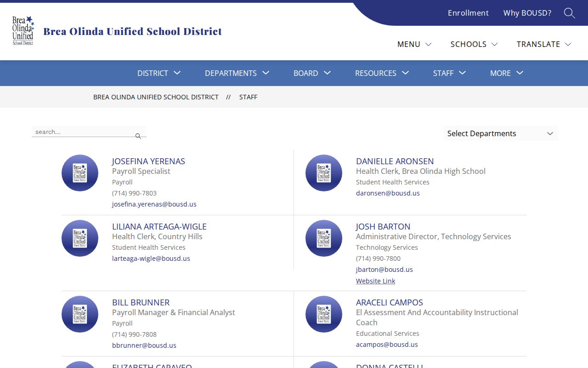Click the Brea Olinda district logo

[x=23, y=31]
